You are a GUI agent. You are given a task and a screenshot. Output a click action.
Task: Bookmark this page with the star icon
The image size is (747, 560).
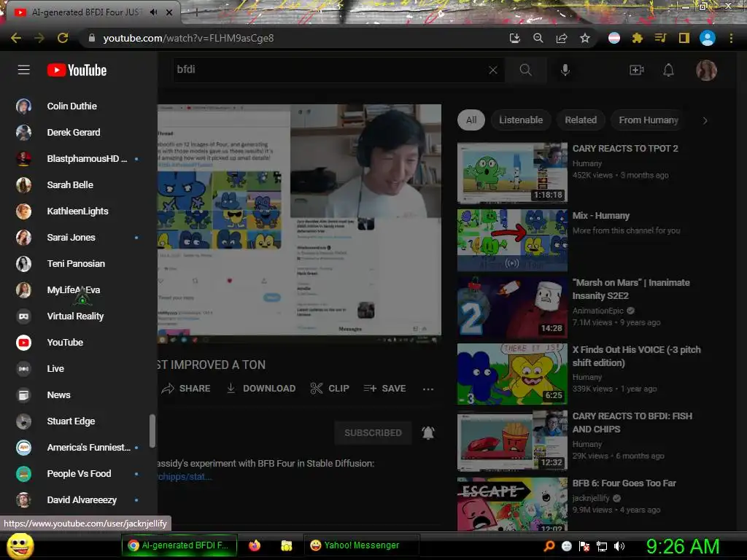tap(585, 38)
